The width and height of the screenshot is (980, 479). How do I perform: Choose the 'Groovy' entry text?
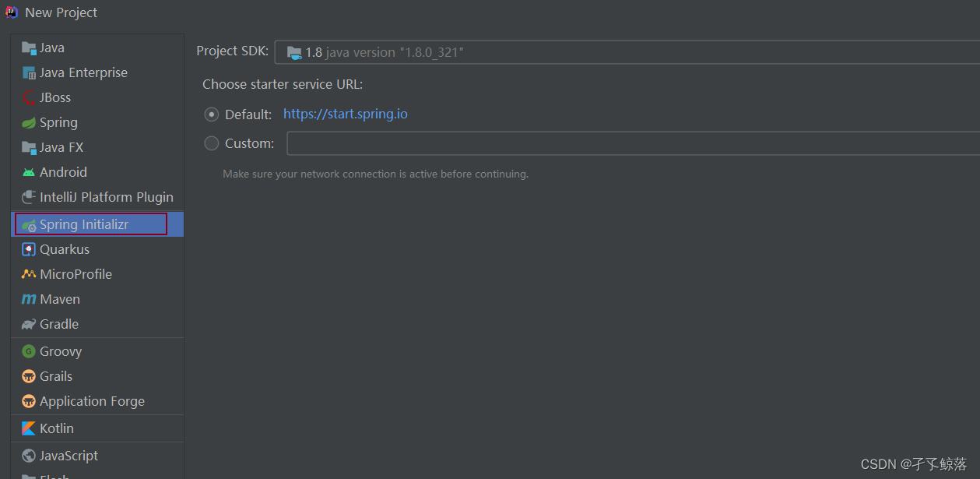point(61,351)
